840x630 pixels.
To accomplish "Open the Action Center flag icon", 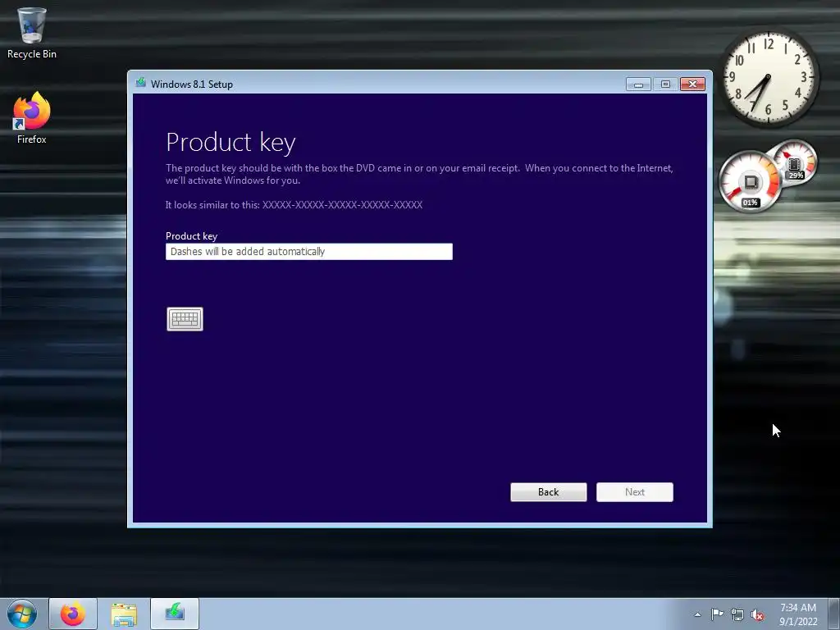I will pyautogui.click(x=717, y=614).
